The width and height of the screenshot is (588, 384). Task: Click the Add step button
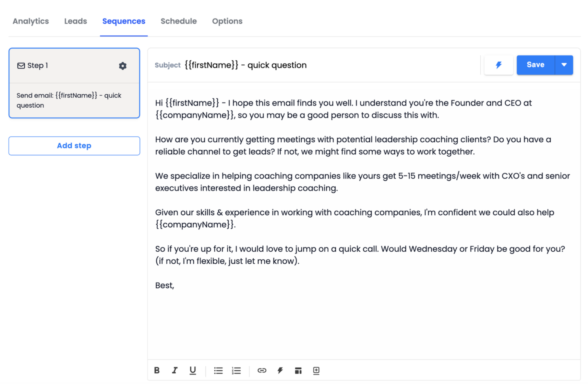[74, 146]
